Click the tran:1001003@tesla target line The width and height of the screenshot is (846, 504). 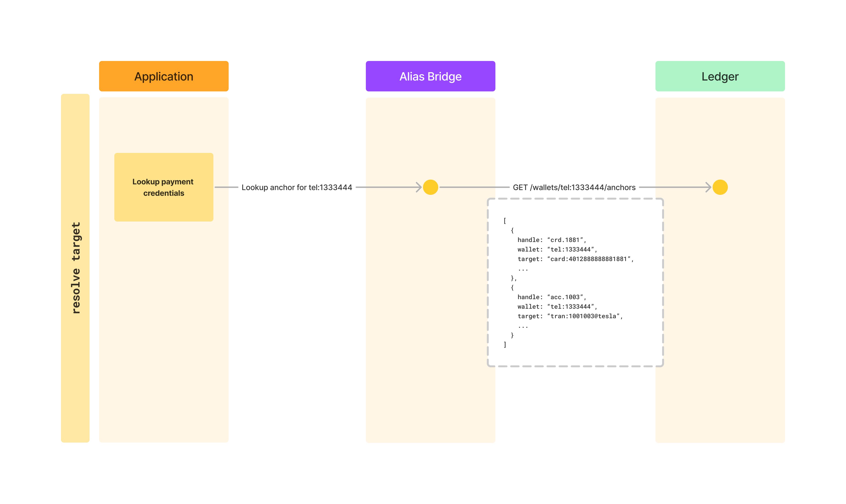click(x=570, y=316)
